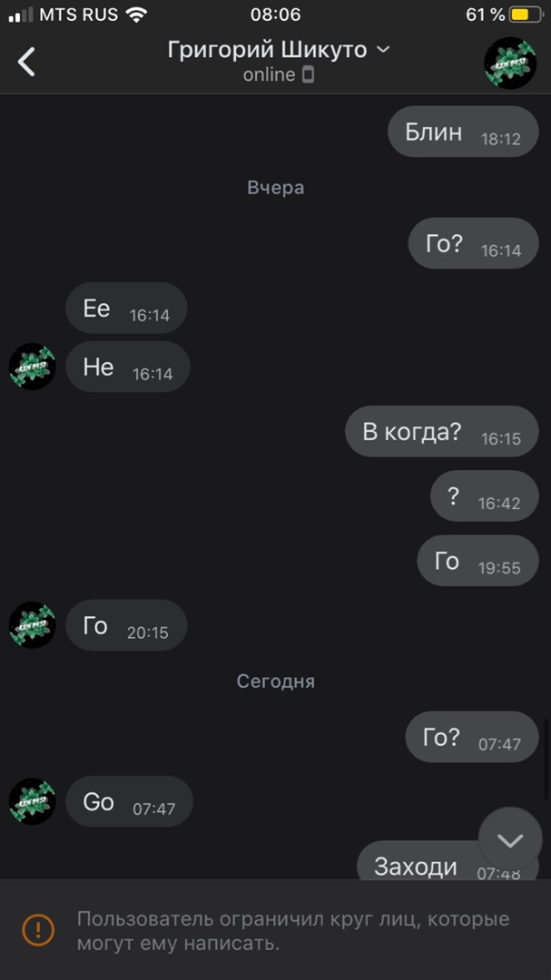The height and width of the screenshot is (980, 551).
Task: Tap the sender avatar beside the "Го" 20:15 message
Action: pos(33,625)
